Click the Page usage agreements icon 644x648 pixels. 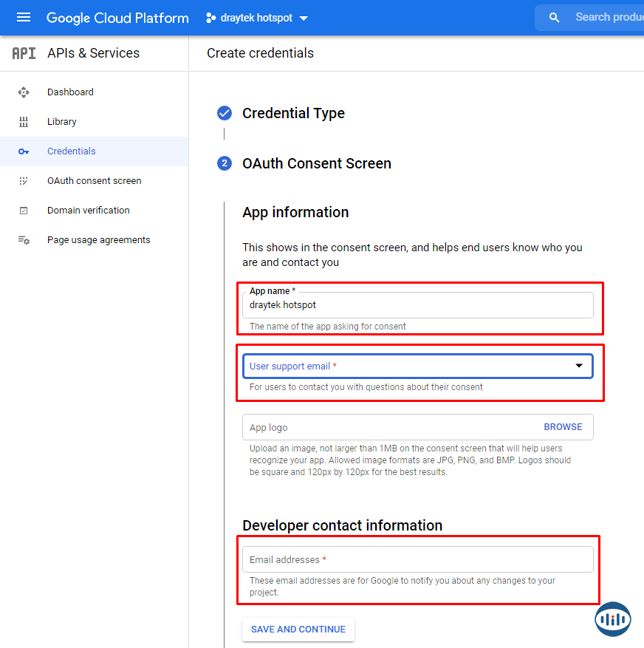click(24, 240)
